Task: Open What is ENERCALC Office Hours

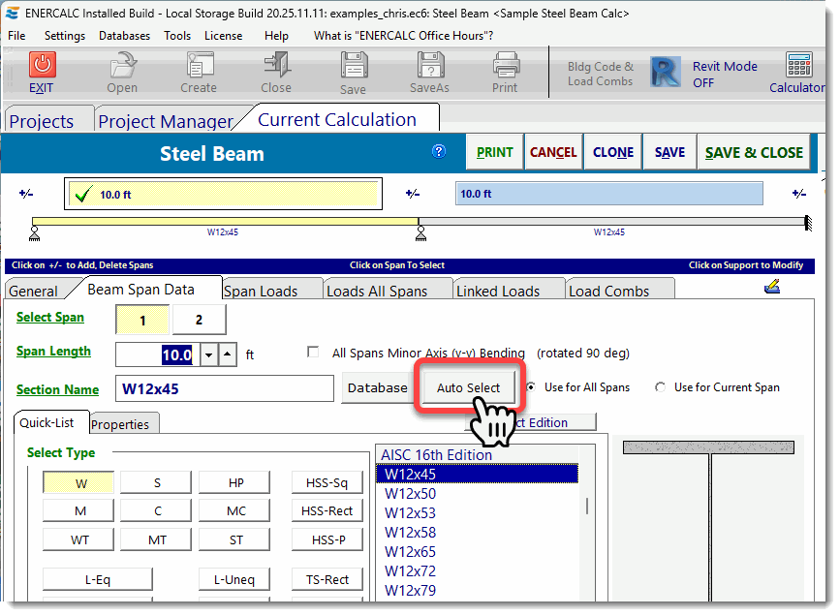Action: click(x=403, y=36)
